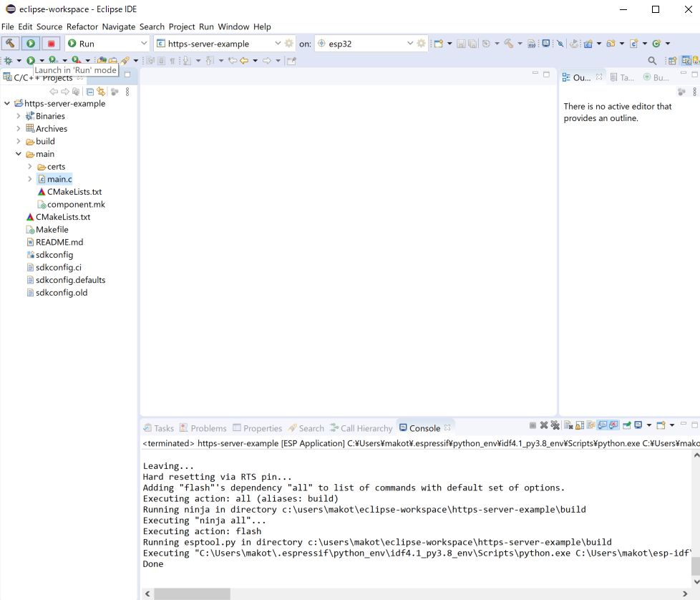
Task: Click the red Stop button in launch bar
Action: pyautogui.click(x=51, y=43)
